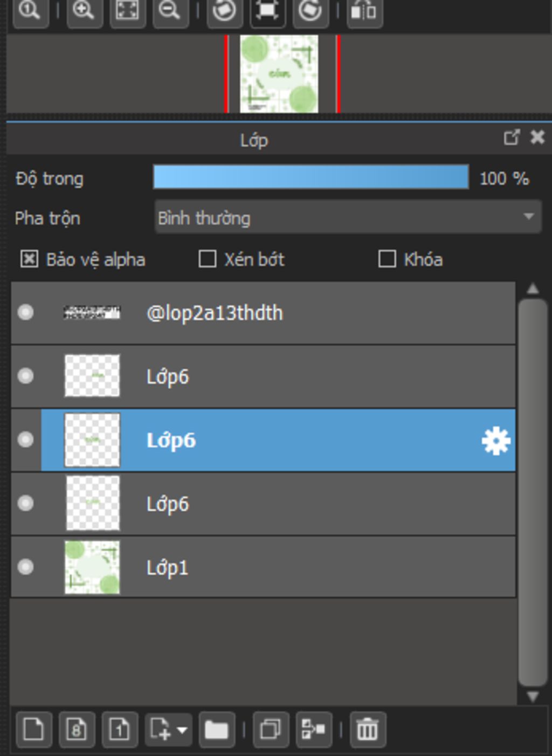Enable the Khóa lock checkbox
This screenshot has height=756, width=552.
tap(387, 259)
